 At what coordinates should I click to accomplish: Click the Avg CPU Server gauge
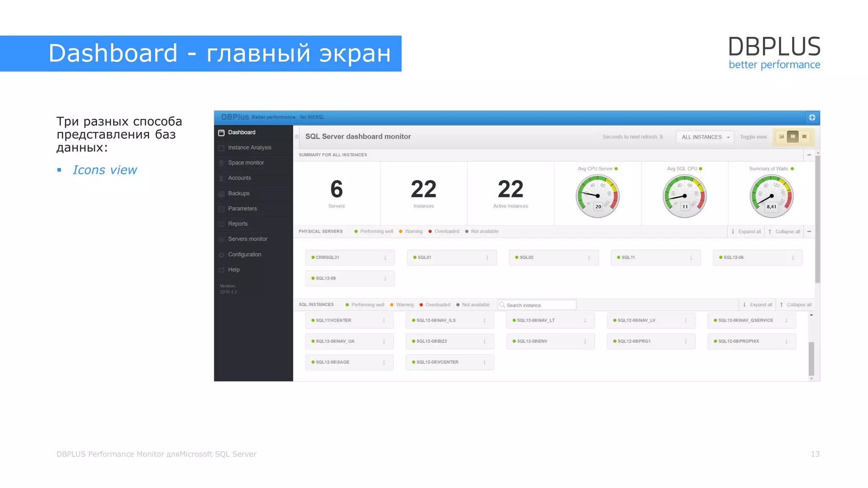[x=598, y=196]
